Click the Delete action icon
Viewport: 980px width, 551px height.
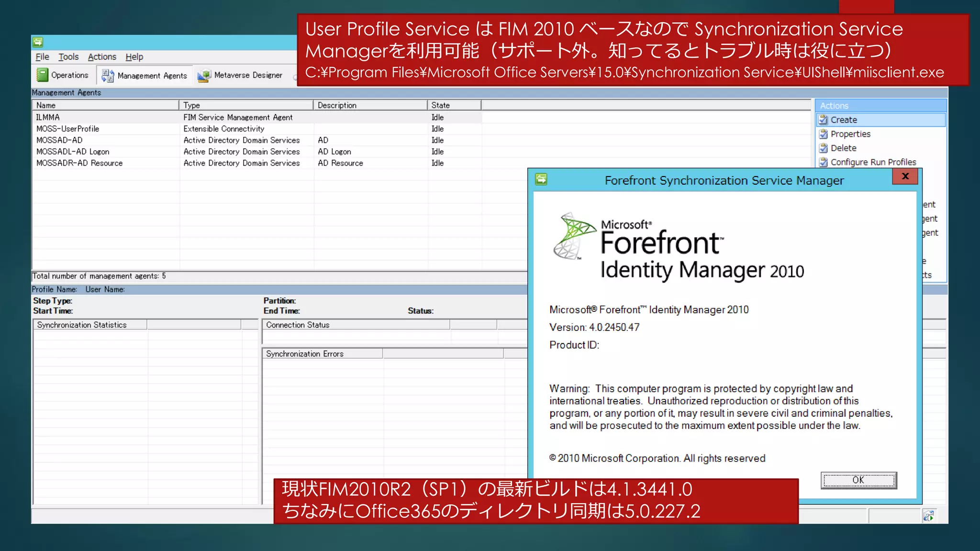pos(823,148)
